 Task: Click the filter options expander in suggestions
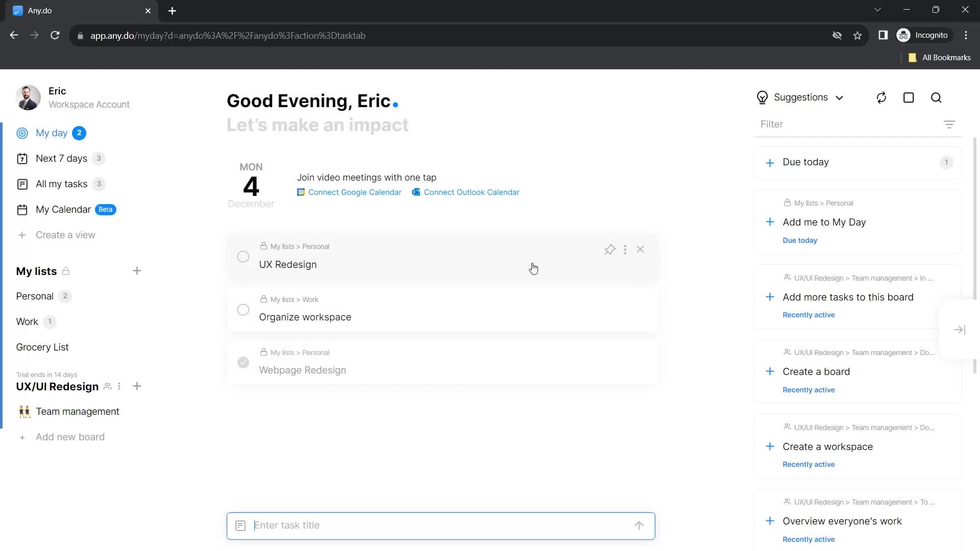point(950,124)
